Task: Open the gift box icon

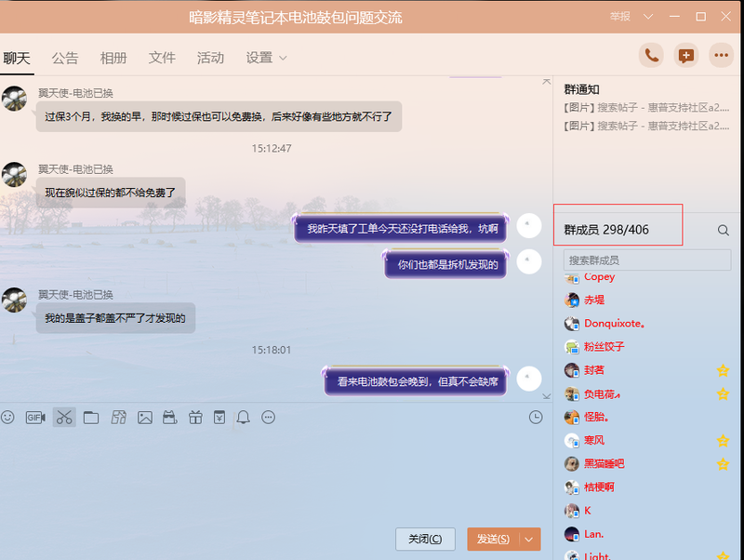Action: tap(194, 418)
